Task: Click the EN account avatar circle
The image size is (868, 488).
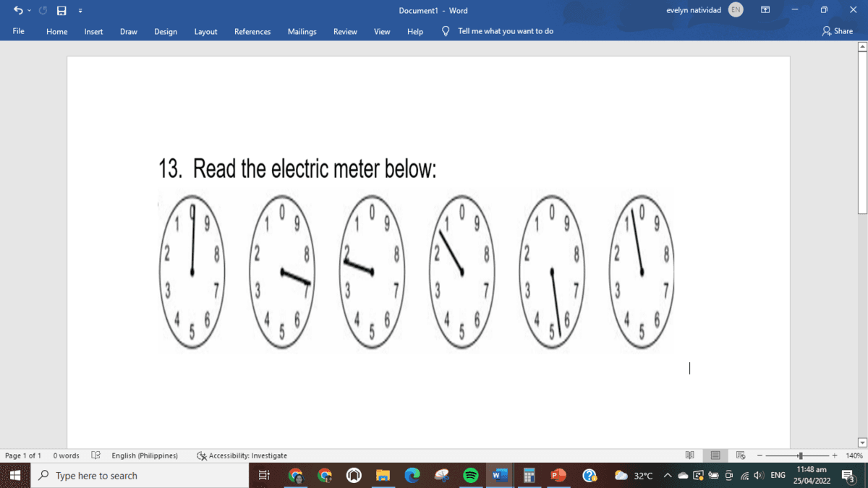Action: 736,10
